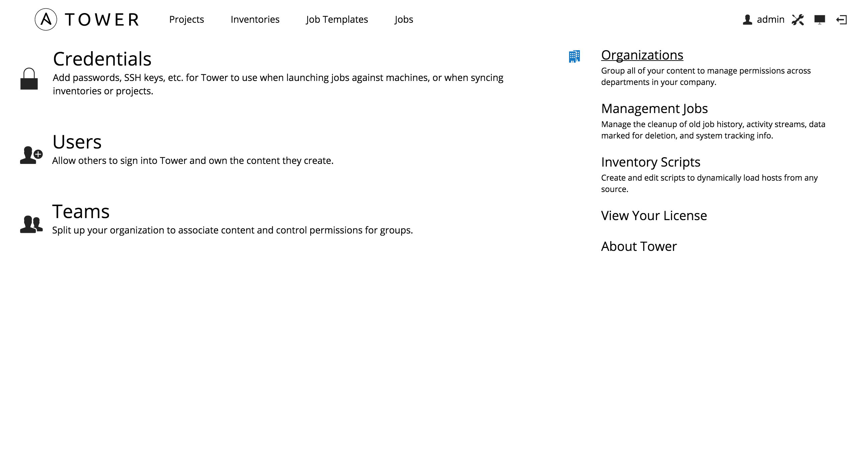
Task: Click the Ansible Tower logo
Action: coord(46,19)
